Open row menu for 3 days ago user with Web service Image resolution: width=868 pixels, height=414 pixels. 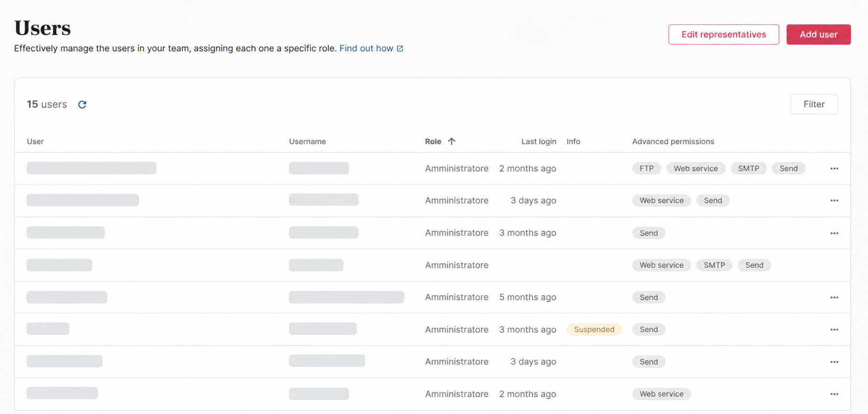tap(834, 200)
